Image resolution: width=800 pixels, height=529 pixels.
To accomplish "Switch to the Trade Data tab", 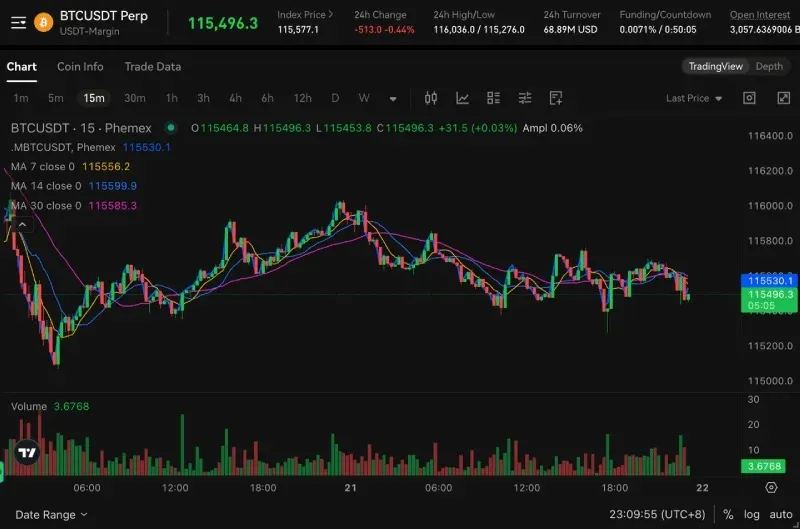I will [x=153, y=67].
